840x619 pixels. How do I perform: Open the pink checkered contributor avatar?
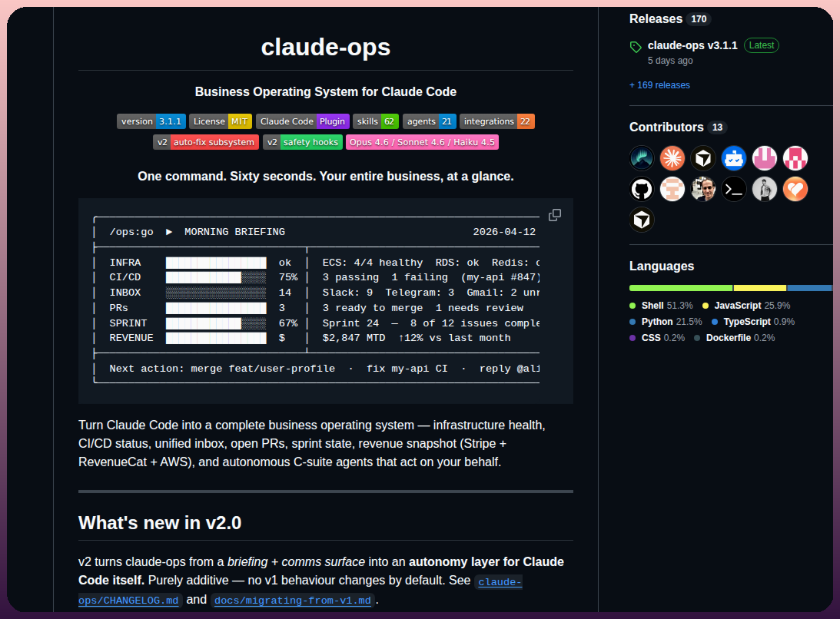point(795,158)
